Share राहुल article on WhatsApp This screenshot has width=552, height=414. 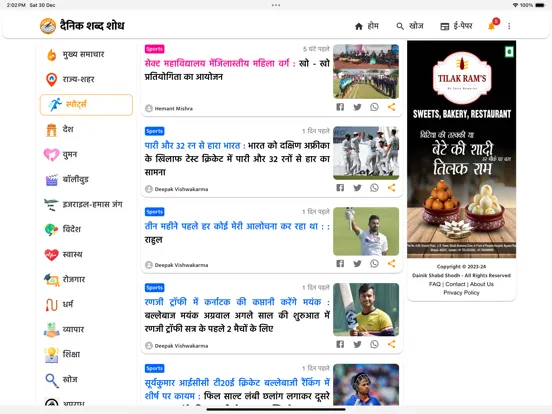(x=374, y=263)
